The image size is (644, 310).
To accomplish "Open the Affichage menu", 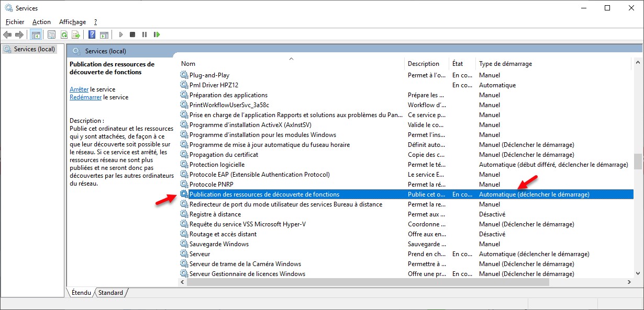I will (72, 22).
